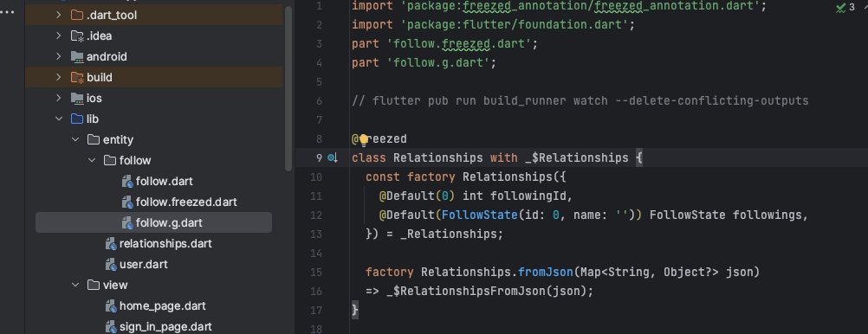Click the ios module folder icon

77,99
